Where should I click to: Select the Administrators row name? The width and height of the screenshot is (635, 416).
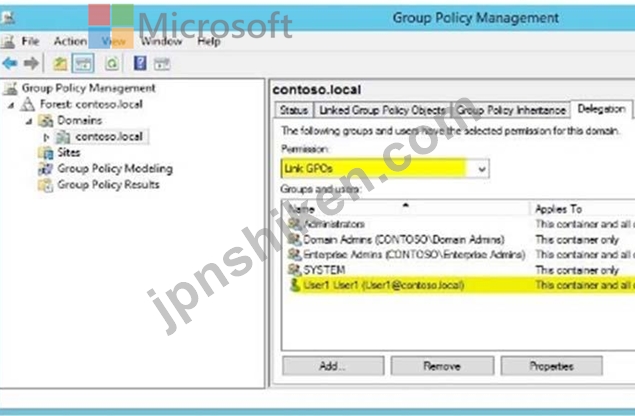[334, 224]
